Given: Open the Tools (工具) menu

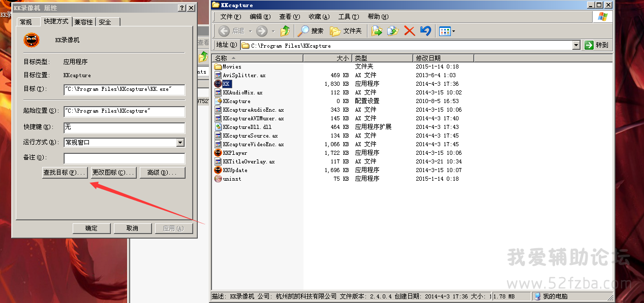Looking at the screenshot, I should [x=348, y=17].
